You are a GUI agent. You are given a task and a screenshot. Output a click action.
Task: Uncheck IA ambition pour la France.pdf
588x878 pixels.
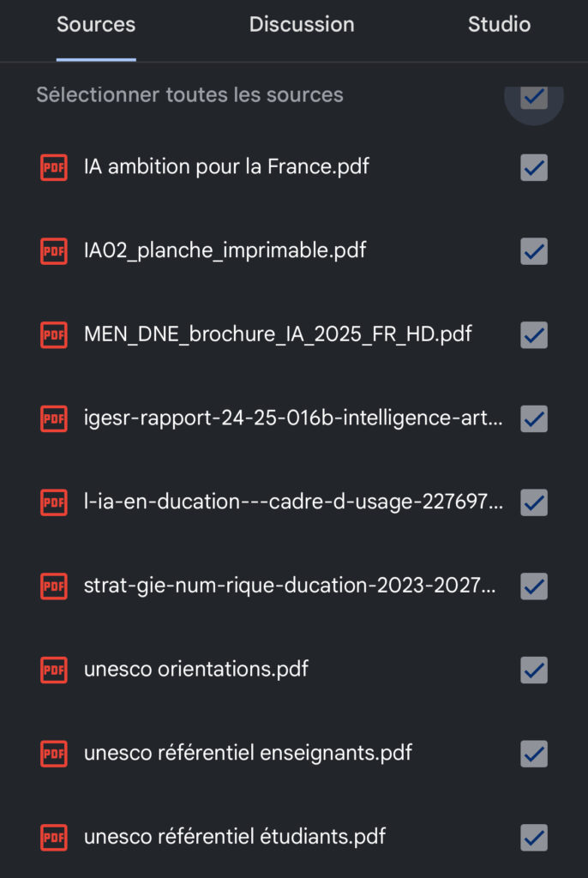click(x=534, y=167)
